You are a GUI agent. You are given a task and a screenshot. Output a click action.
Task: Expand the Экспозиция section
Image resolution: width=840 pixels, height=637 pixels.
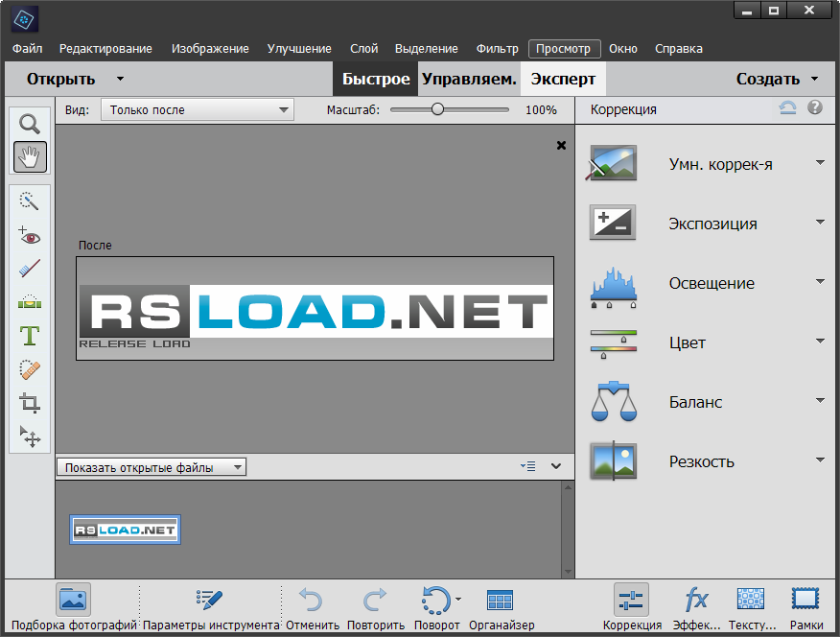click(820, 222)
